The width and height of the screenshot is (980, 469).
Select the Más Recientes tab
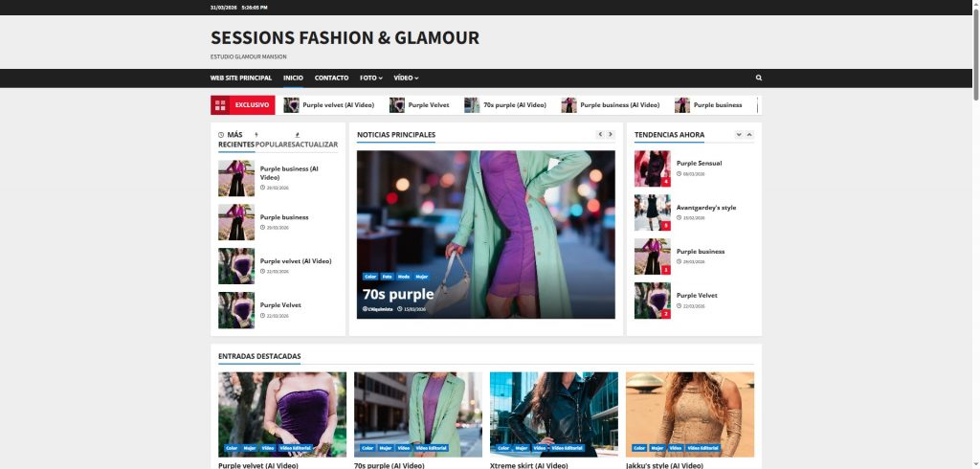235,140
